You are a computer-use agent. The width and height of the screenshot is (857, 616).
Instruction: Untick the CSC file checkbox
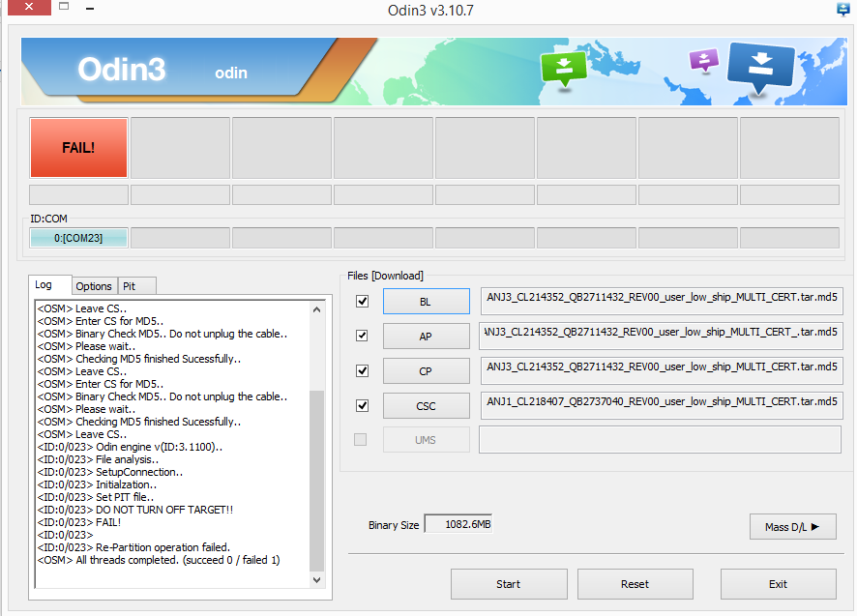coord(362,405)
